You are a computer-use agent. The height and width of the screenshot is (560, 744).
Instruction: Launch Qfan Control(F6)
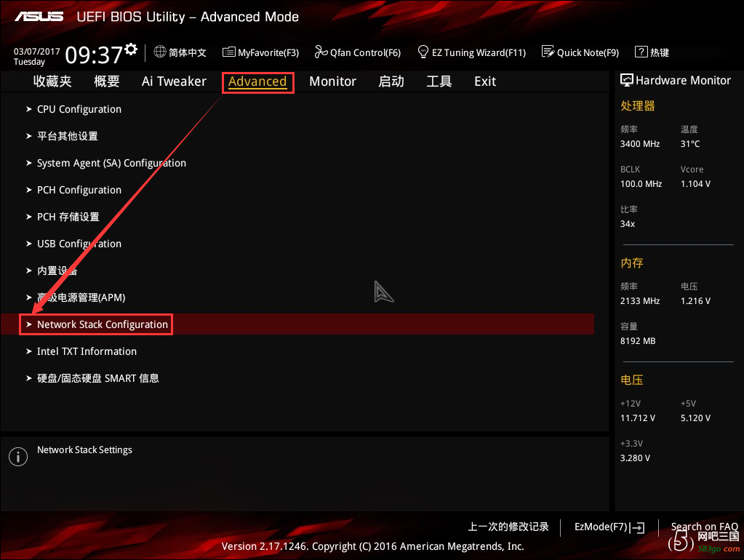coord(365,52)
